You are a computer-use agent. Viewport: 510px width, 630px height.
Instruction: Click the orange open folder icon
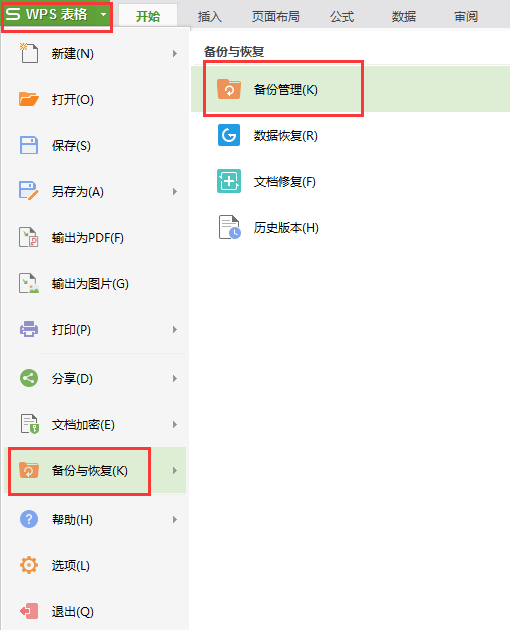point(29,99)
